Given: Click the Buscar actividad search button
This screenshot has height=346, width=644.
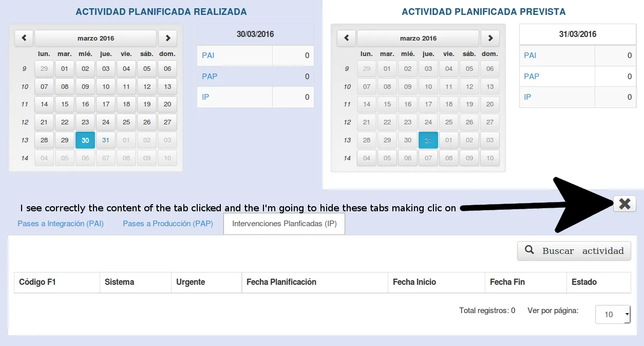Looking at the screenshot, I should pos(574,251).
